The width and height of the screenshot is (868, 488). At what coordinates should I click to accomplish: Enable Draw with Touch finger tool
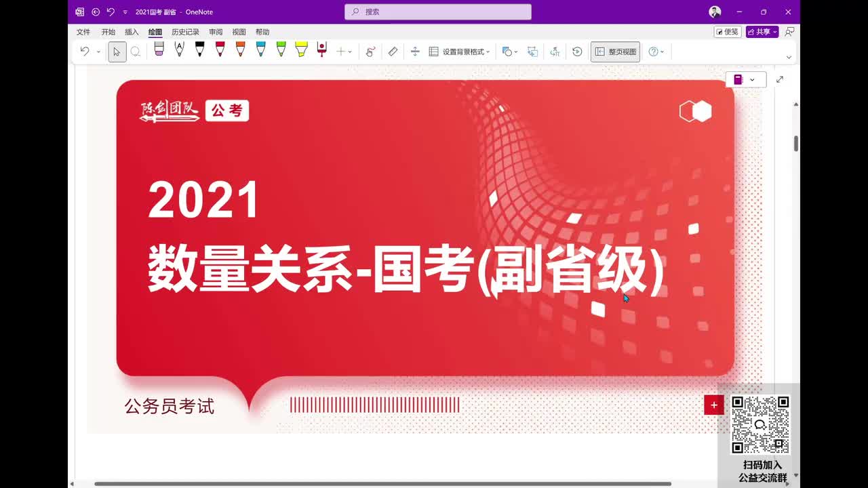coord(370,52)
